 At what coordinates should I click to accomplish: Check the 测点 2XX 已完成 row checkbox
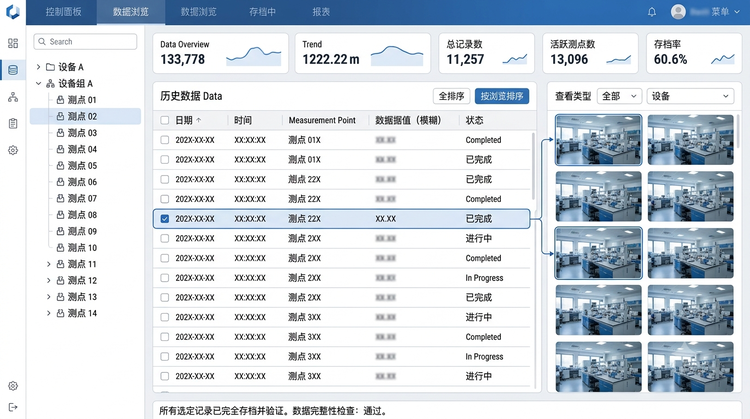point(165,298)
